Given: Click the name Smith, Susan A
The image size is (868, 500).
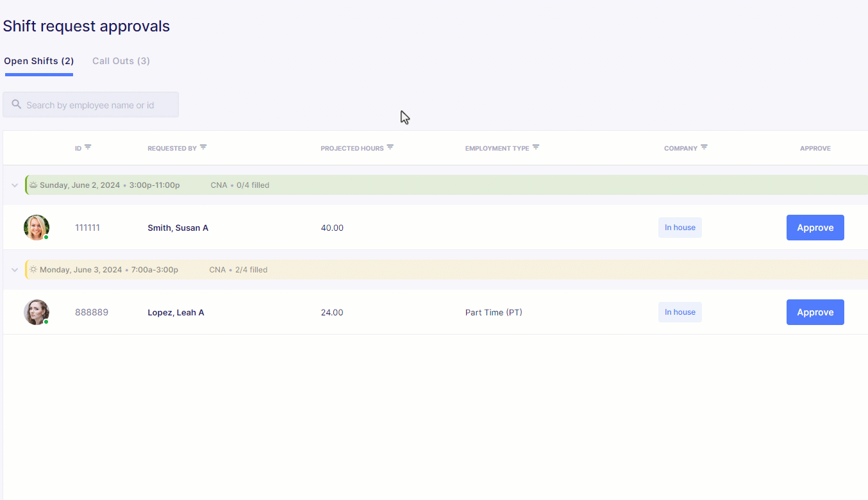Looking at the screenshot, I should pos(178,228).
